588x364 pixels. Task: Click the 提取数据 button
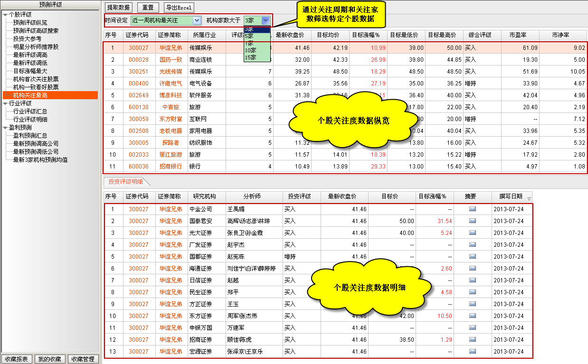click(x=118, y=8)
